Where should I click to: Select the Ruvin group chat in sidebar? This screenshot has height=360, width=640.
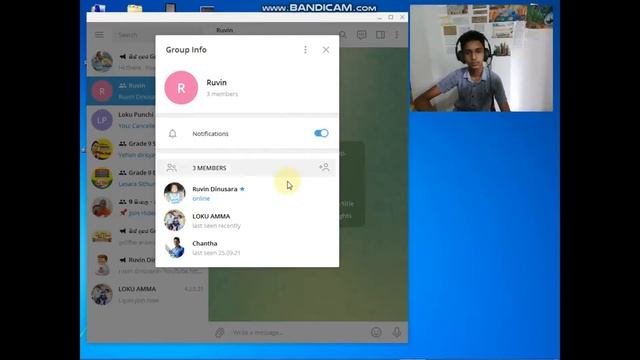[121, 91]
